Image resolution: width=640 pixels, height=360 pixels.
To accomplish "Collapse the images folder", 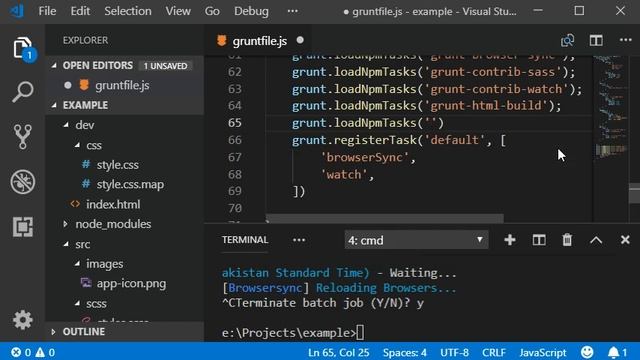I will (x=77, y=264).
